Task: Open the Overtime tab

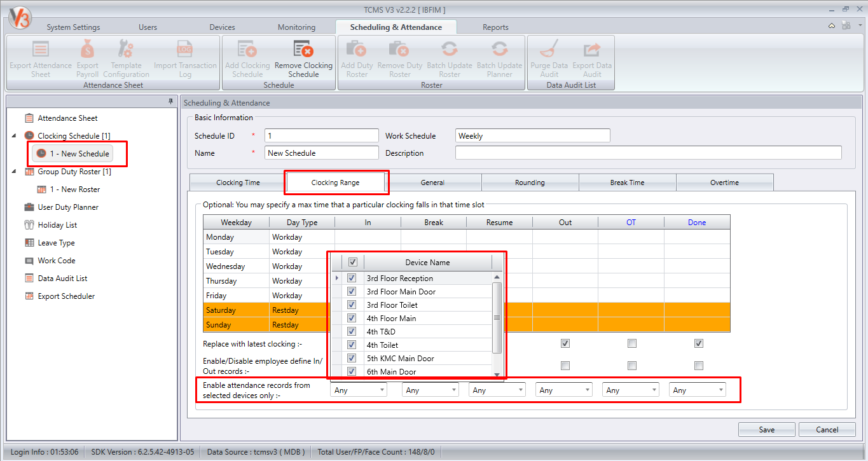Action: pyautogui.click(x=724, y=182)
